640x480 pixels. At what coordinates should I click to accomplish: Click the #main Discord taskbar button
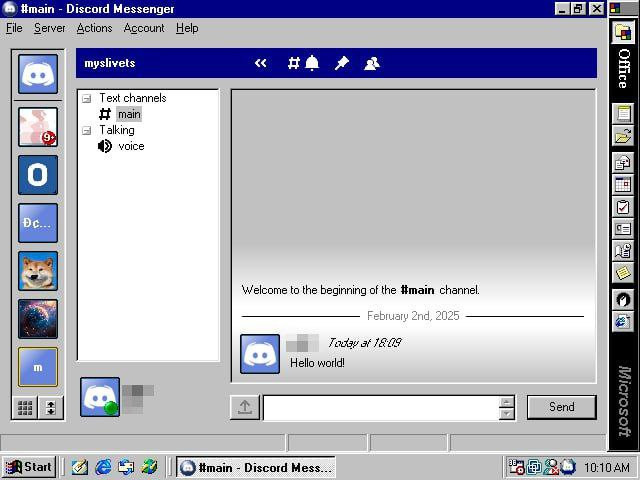(256, 467)
